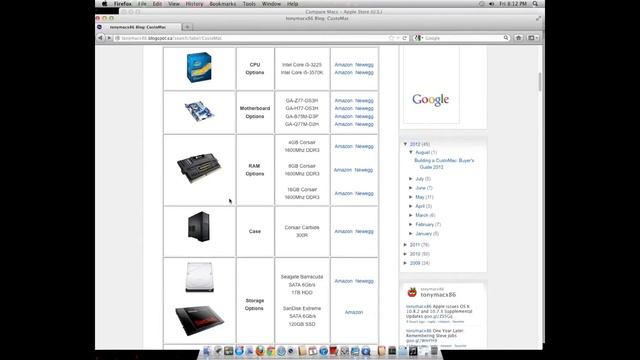This screenshot has height=360, width=640.
Task: Open the Bookmarks menu
Action: (222, 4)
